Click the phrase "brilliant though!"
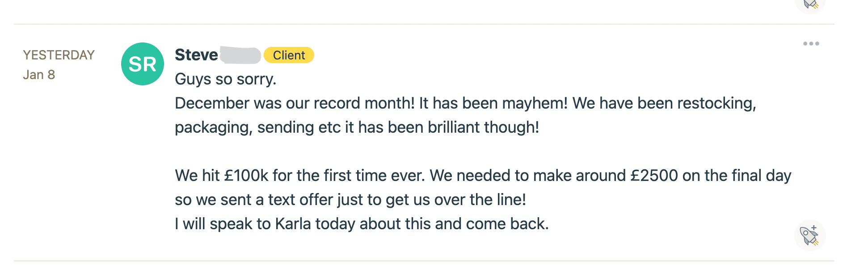Screen dimensions: 868x277 [x=483, y=127]
